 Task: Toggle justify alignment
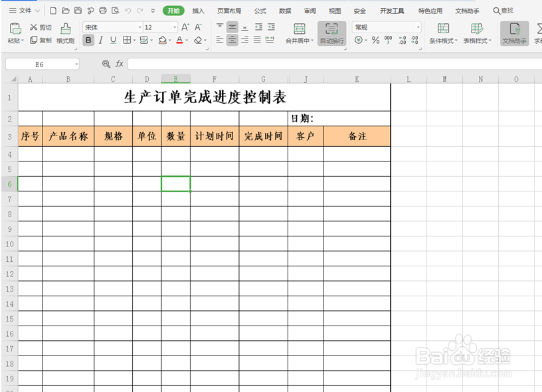pos(257,40)
